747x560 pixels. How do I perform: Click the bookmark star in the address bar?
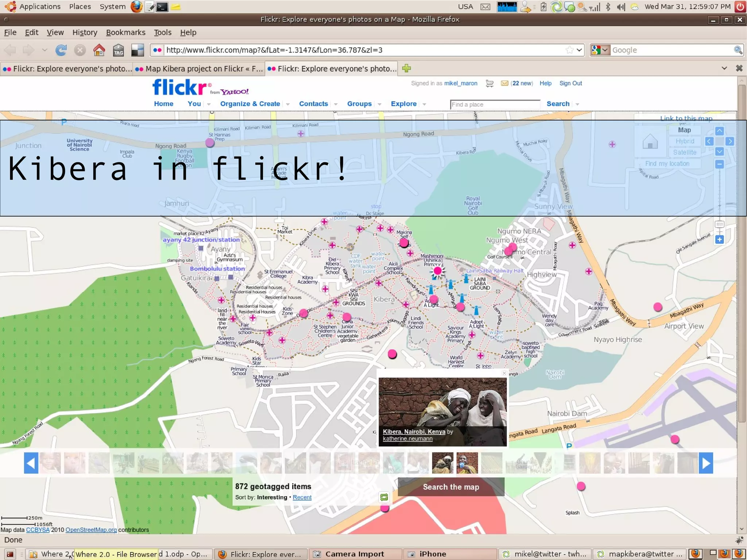pos(569,50)
